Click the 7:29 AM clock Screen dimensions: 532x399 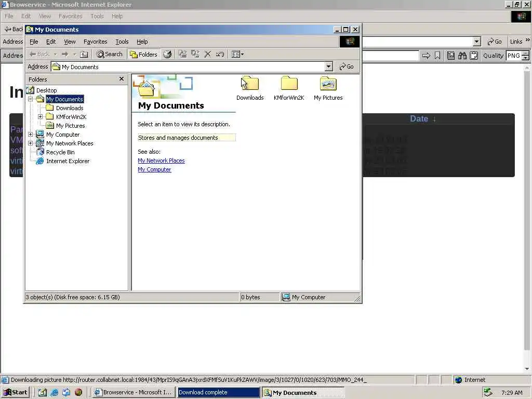[x=512, y=393]
